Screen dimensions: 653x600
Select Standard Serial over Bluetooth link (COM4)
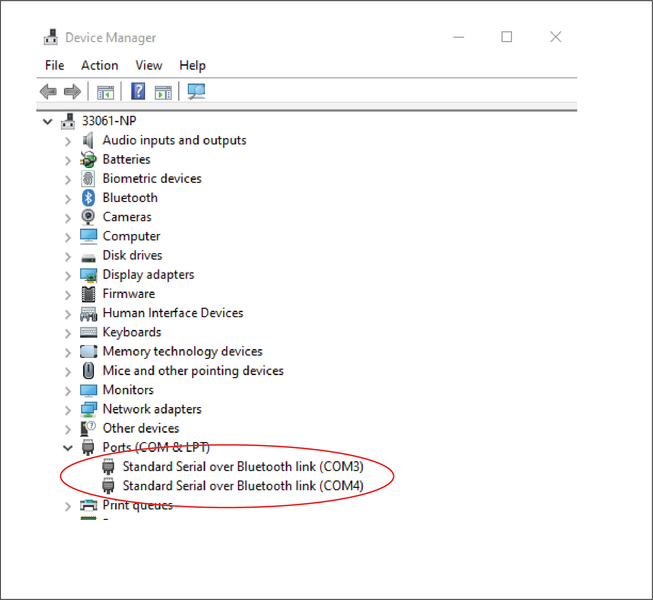(242, 486)
